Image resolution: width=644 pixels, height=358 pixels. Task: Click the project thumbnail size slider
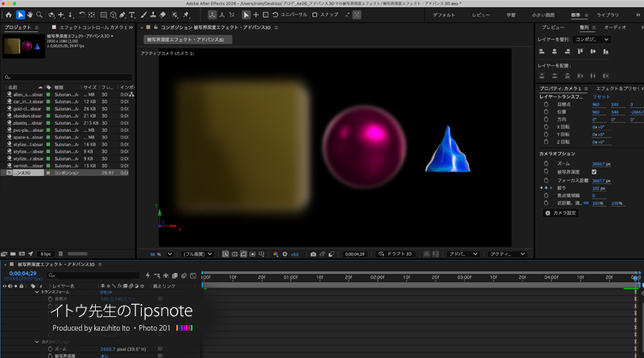tap(77, 253)
